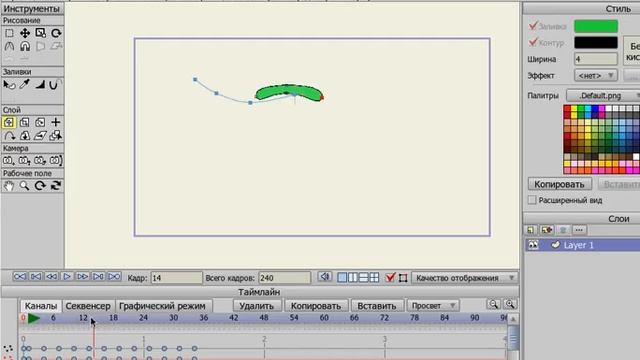This screenshot has height=360, width=640.
Task: Select the Zoom Workspace magnifier tool
Action: click(x=24, y=186)
